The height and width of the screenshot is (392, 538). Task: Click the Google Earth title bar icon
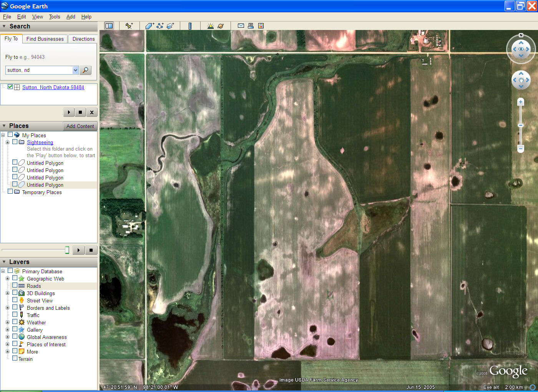click(x=5, y=6)
